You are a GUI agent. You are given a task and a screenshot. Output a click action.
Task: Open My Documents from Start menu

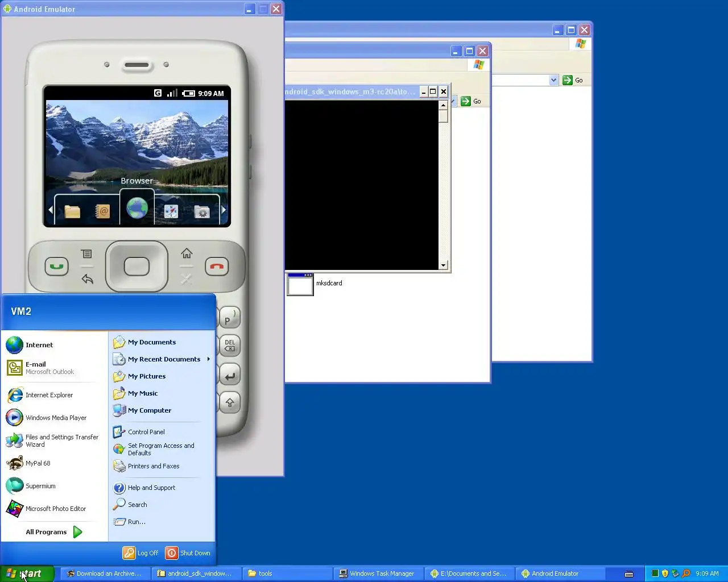point(162,342)
